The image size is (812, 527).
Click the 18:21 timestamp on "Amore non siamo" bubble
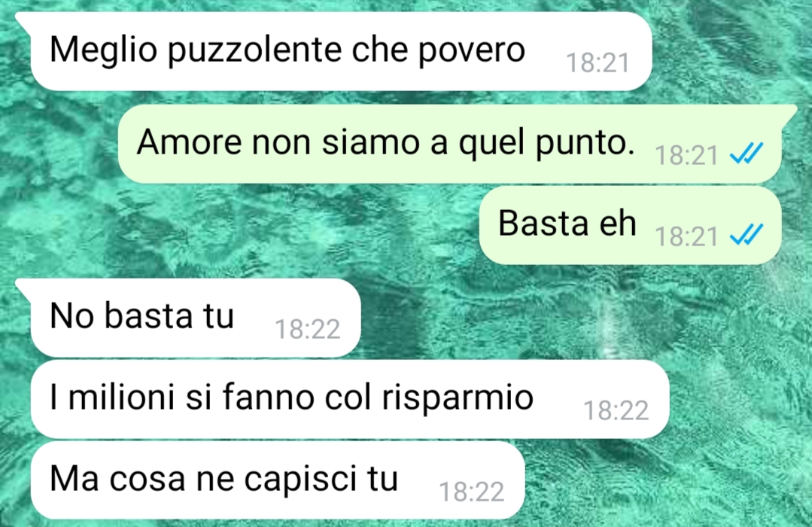(686, 155)
